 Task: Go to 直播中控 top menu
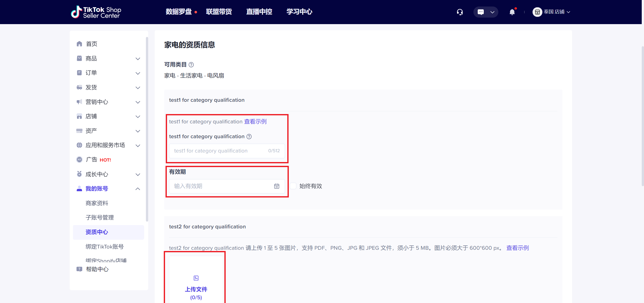pyautogui.click(x=259, y=12)
